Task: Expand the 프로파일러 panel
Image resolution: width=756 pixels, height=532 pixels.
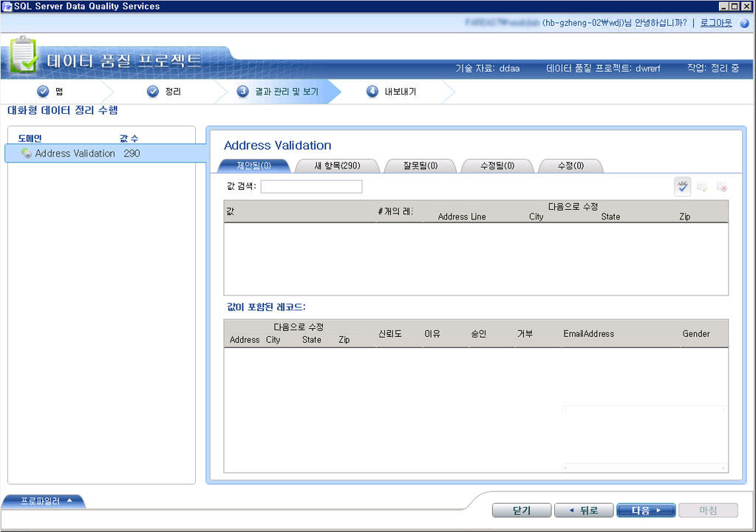Action: tap(44, 501)
